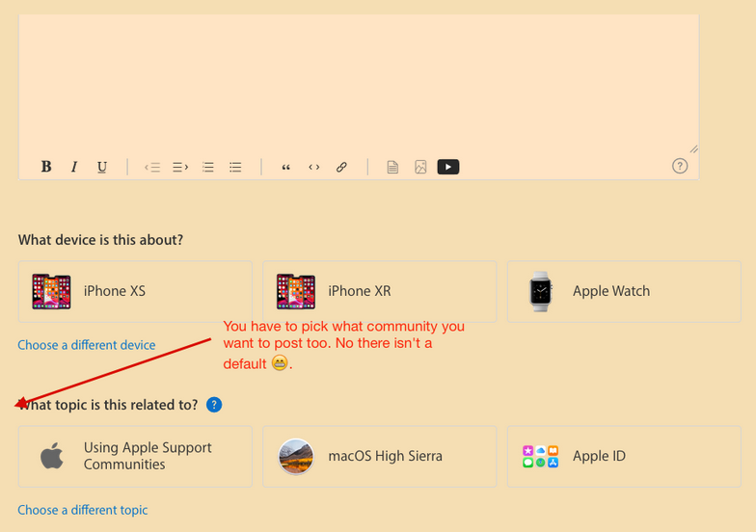Click the Apple ID apps icon
The width and height of the screenshot is (756, 532).
pyautogui.click(x=540, y=457)
